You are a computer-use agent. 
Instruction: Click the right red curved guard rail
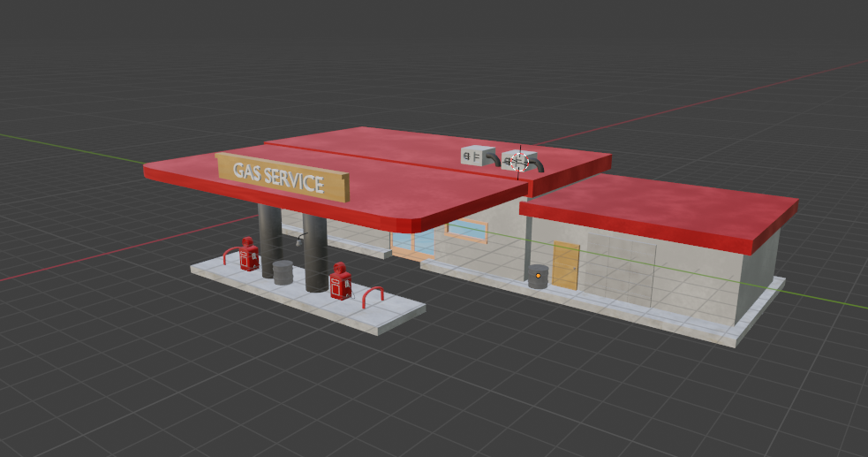click(374, 297)
